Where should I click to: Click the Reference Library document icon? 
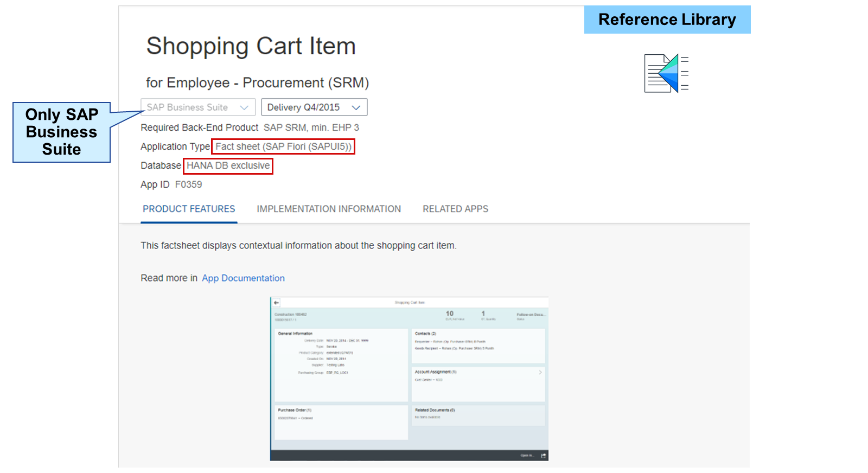pyautogui.click(x=666, y=73)
